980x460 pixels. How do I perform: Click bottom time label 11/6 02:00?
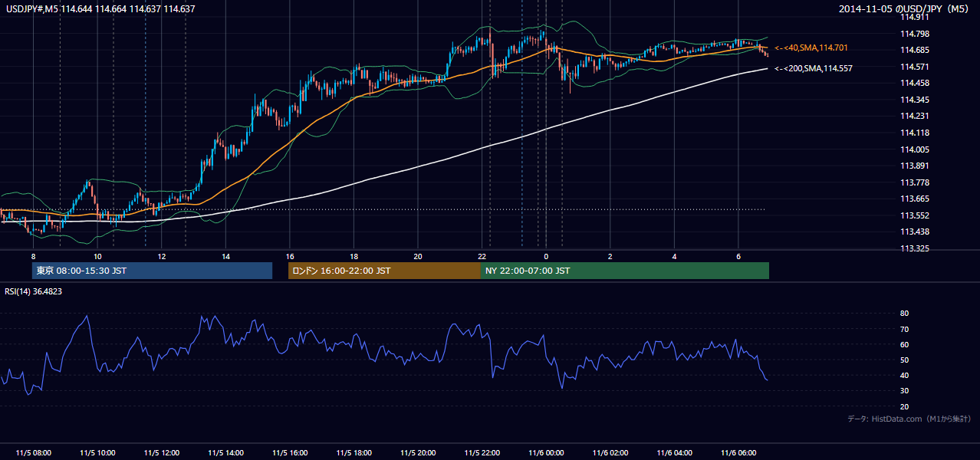point(610,453)
